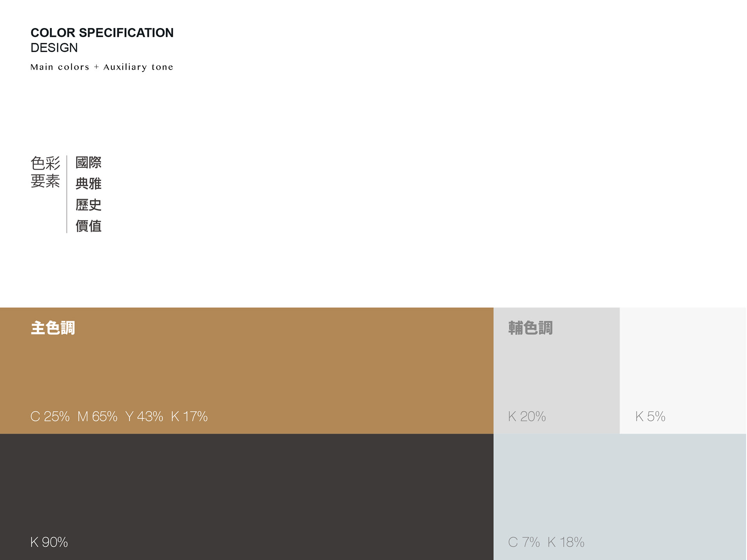The height and width of the screenshot is (560, 747).
Task: Click the K 90% label text
Action: click(x=49, y=542)
